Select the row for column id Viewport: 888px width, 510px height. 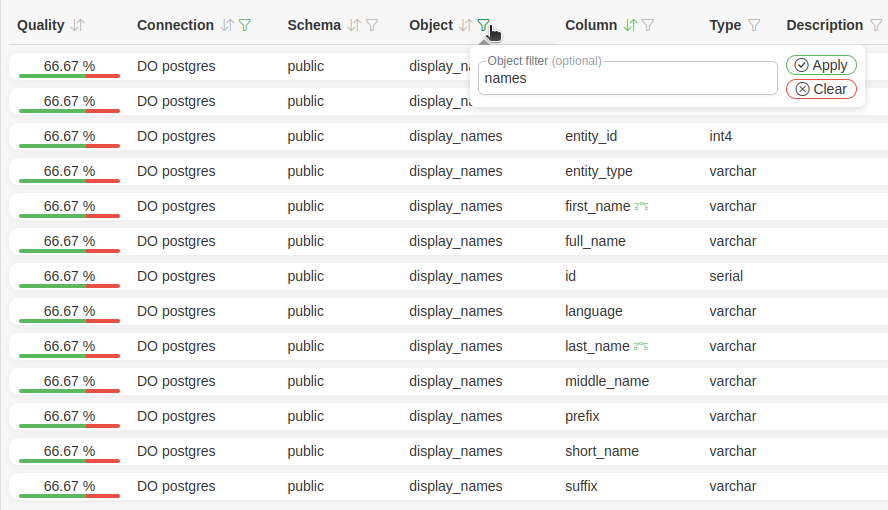tap(570, 276)
